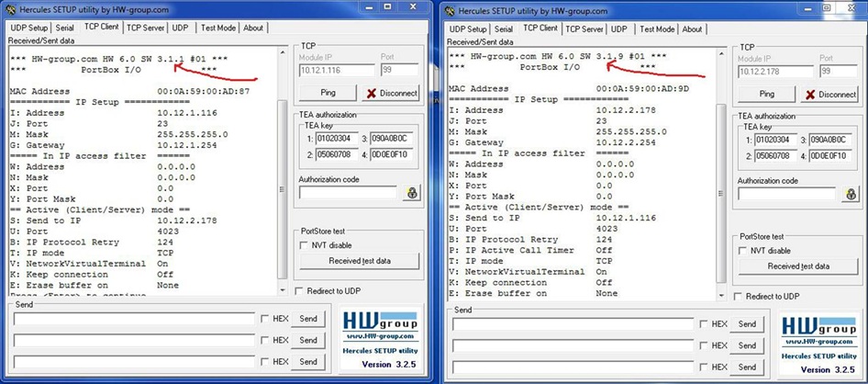Viewport: 868px width, 384px height.
Task: Select Test Mode tab in right window
Action: tap(657, 29)
